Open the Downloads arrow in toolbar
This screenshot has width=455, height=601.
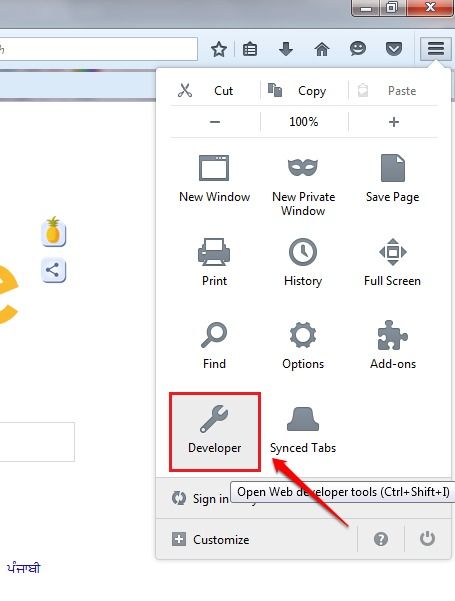tap(286, 49)
